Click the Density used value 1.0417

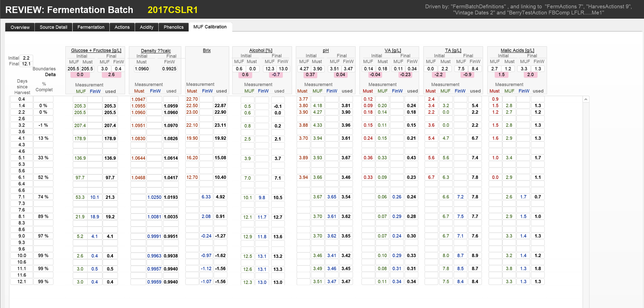tap(171, 178)
